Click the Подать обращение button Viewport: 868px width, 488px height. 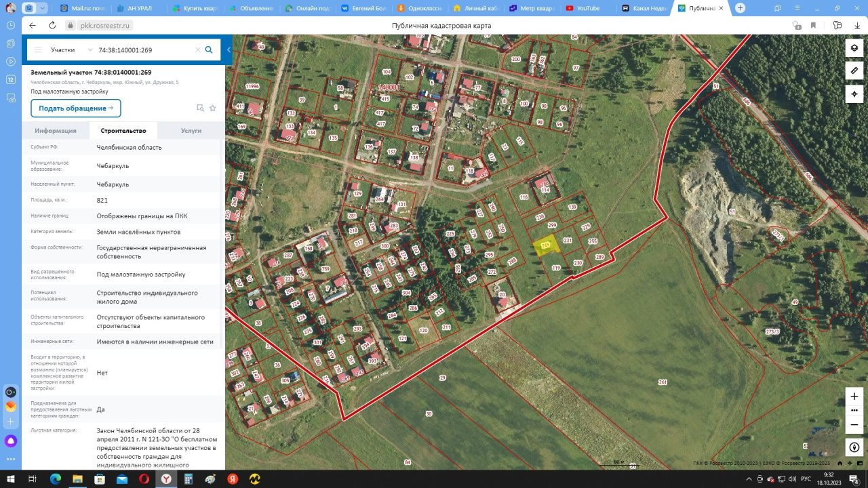pyautogui.click(x=75, y=108)
